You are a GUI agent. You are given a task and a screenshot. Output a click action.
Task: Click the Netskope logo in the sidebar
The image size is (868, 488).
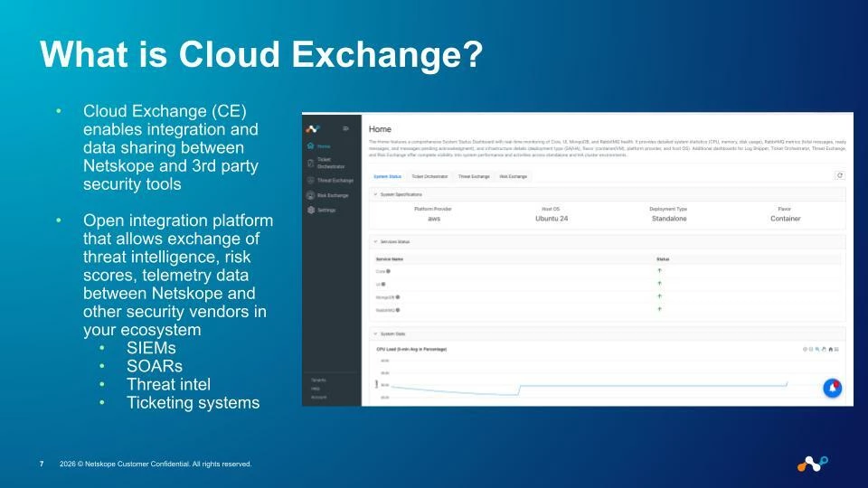(x=313, y=129)
